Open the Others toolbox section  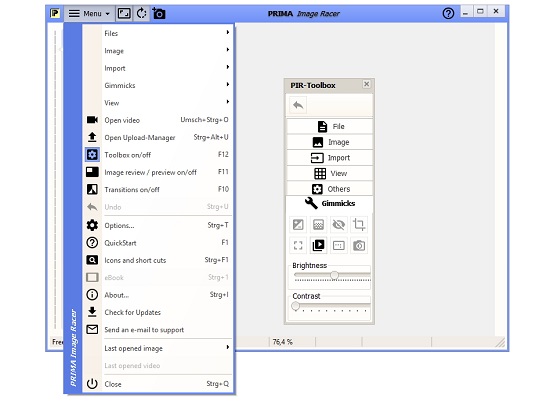point(330,189)
